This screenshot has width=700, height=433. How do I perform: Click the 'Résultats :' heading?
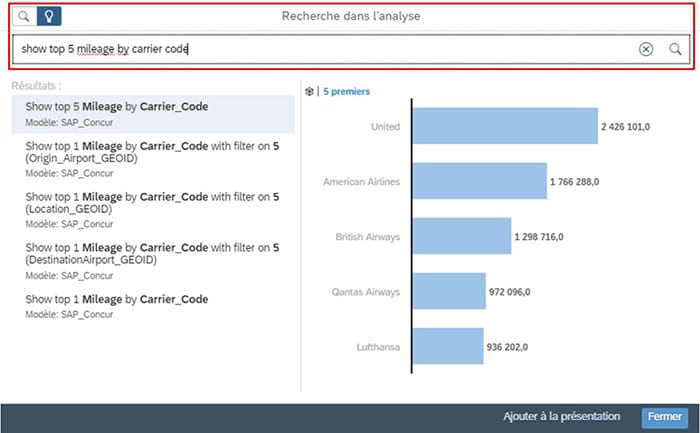pos(37,85)
